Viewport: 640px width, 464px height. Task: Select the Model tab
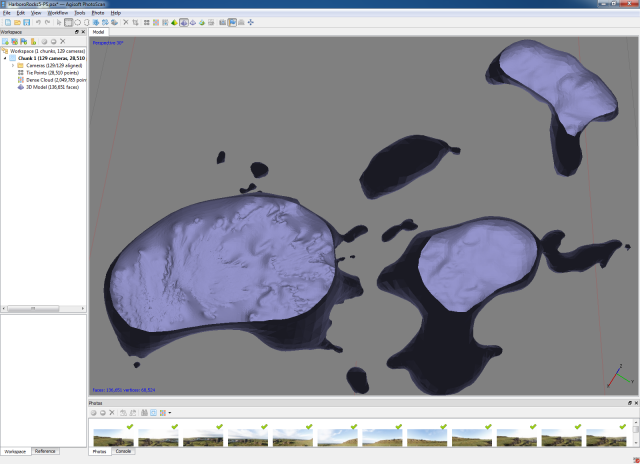point(98,32)
